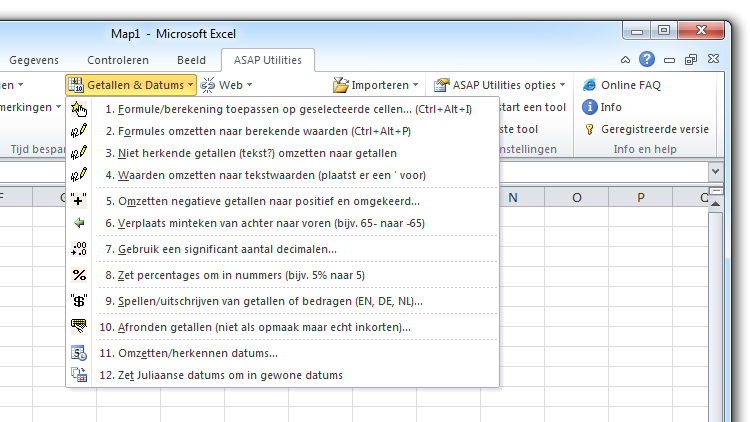Screen dimensions: 750x422
Task: Restore the workbook window with the icon
Action: [691, 60]
